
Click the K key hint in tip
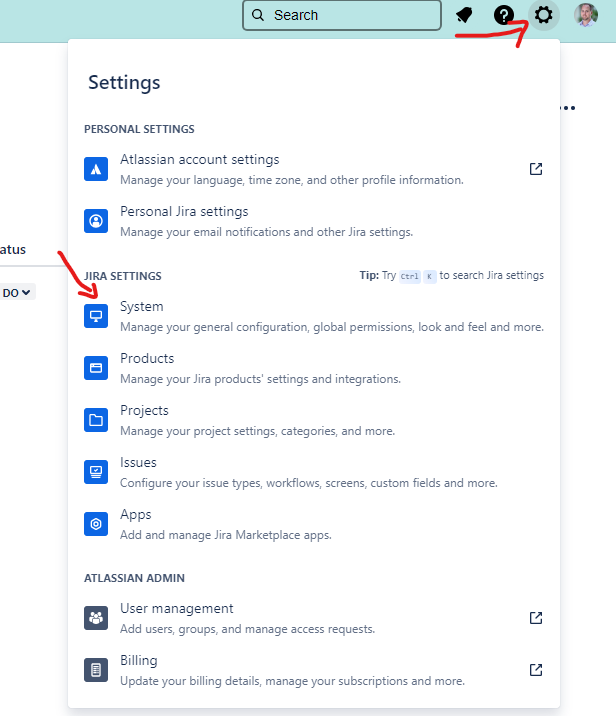(429, 276)
